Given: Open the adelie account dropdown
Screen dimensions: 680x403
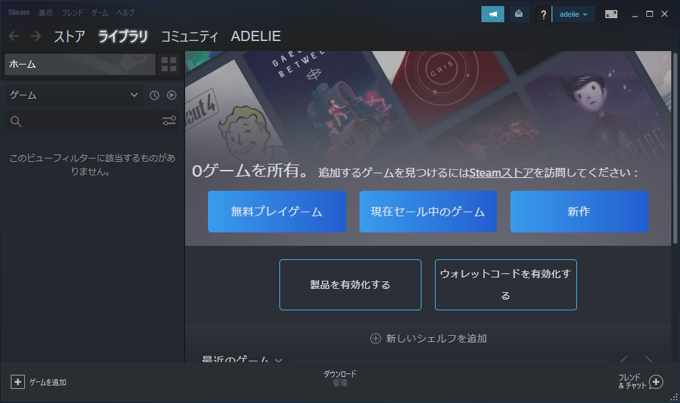Looking at the screenshot, I should click(573, 14).
